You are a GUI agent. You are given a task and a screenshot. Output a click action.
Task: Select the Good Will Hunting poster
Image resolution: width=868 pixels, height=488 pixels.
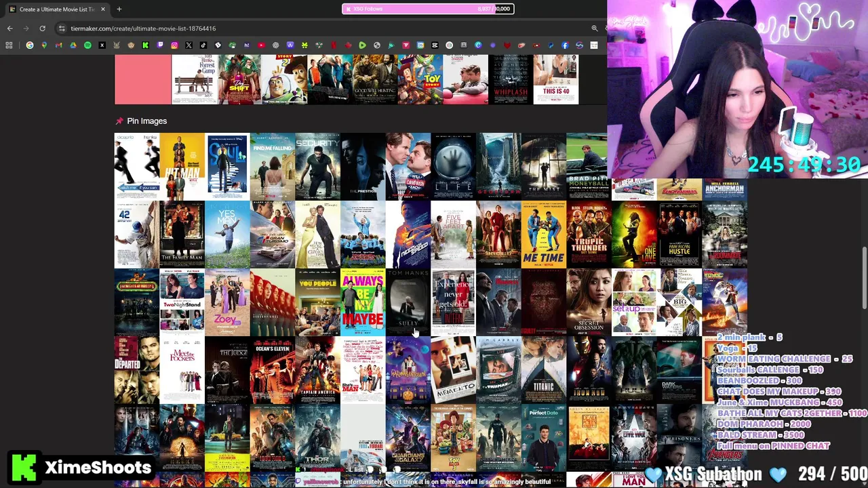tap(374, 80)
